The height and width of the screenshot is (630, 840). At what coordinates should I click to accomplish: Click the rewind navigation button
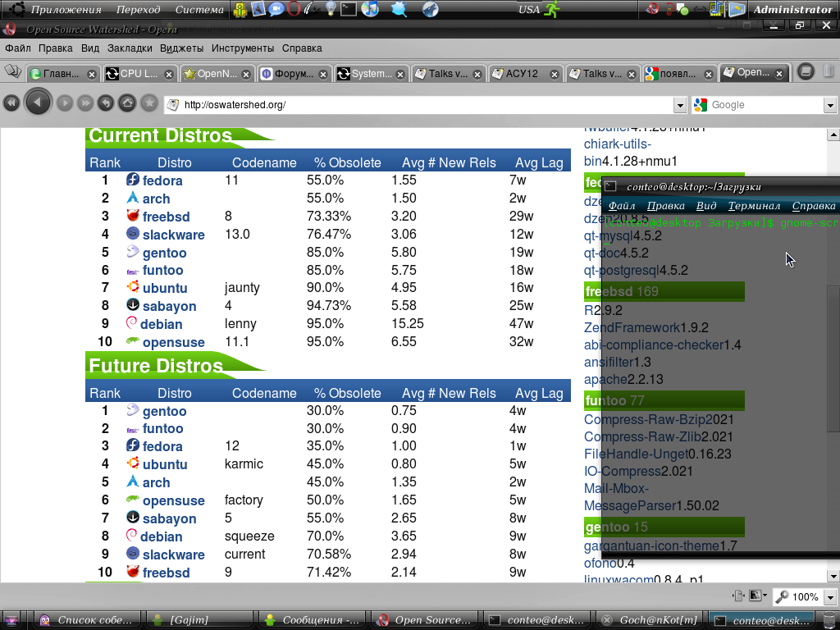[x=11, y=103]
